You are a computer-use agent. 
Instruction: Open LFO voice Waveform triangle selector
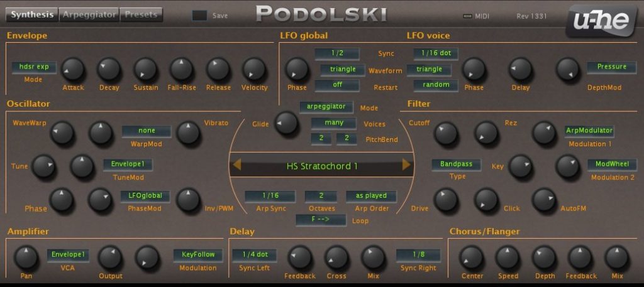point(429,70)
